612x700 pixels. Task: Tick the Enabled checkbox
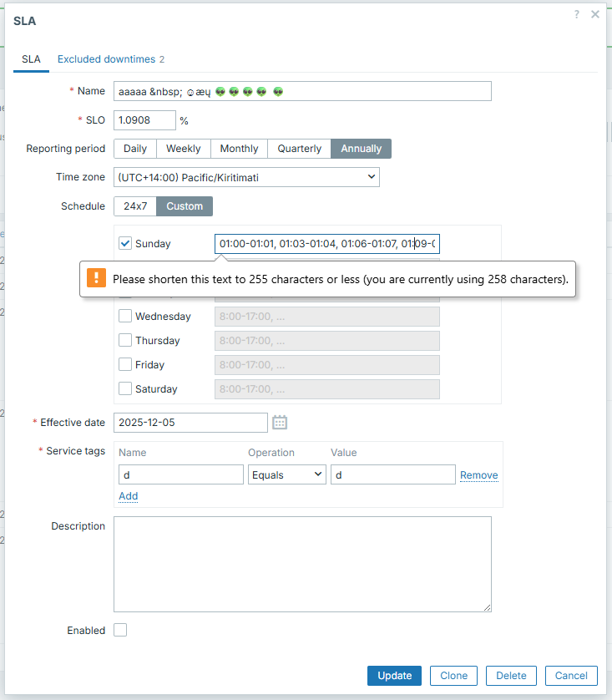pos(120,631)
